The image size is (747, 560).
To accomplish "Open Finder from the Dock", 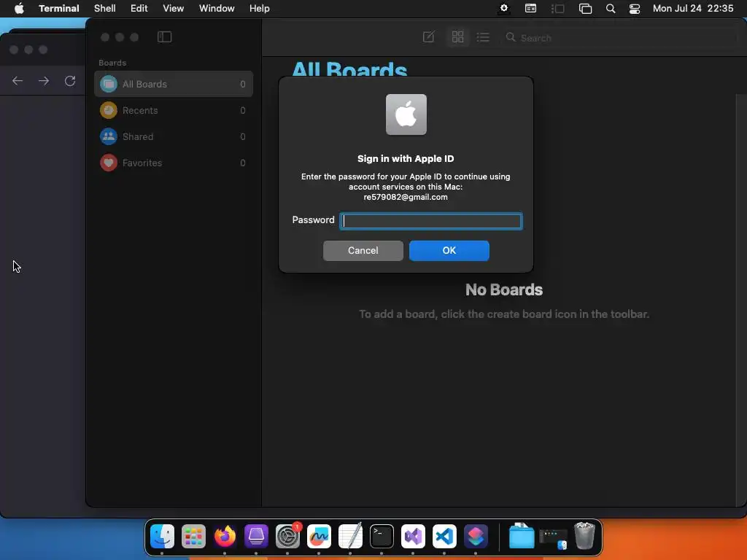I will coord(162,537).
